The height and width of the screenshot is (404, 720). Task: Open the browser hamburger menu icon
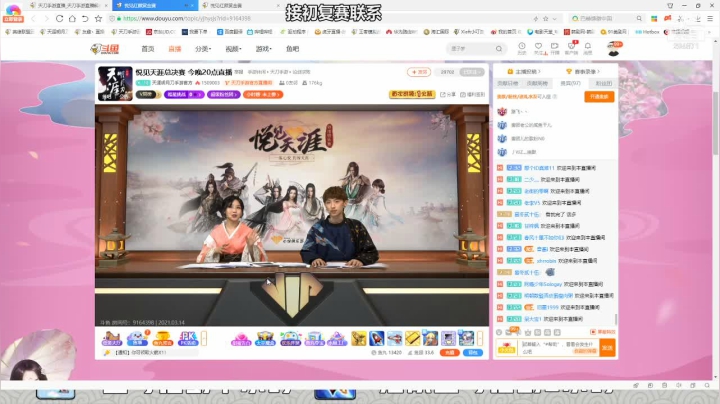[710, 18]
